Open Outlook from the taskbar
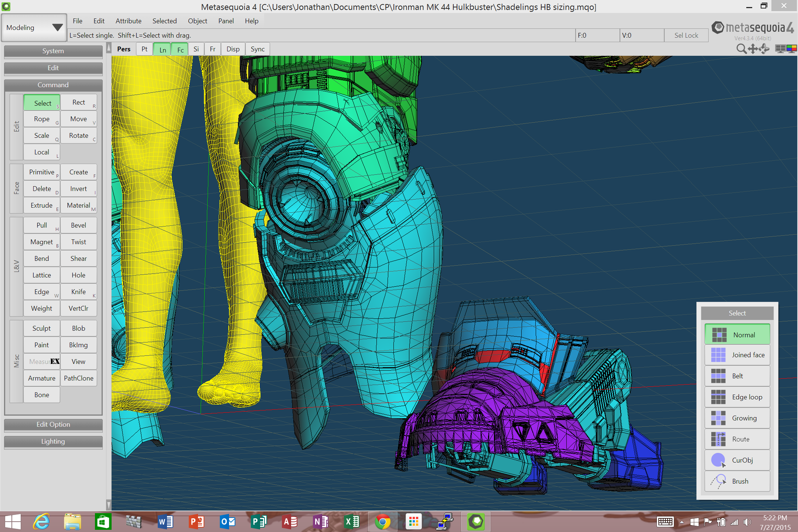Screen dimensions: 798x532 [227, 522]
